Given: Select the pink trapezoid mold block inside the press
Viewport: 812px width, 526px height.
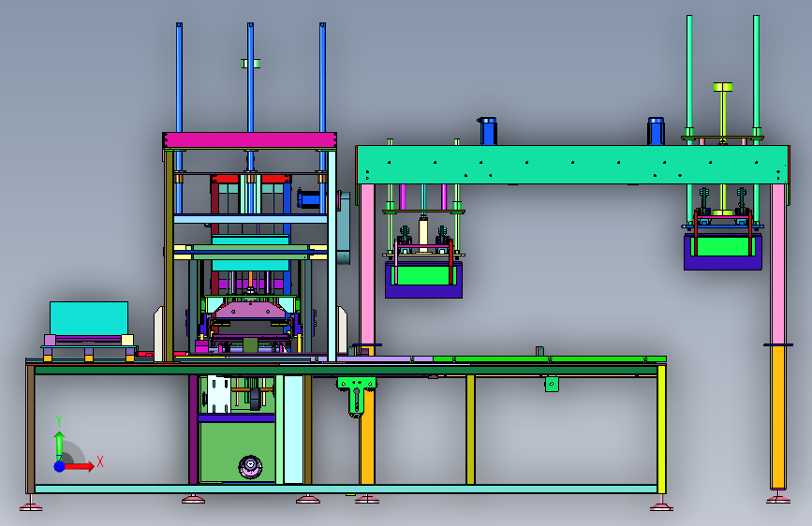Looking at the screenshot, I should (x=250, y=310).
